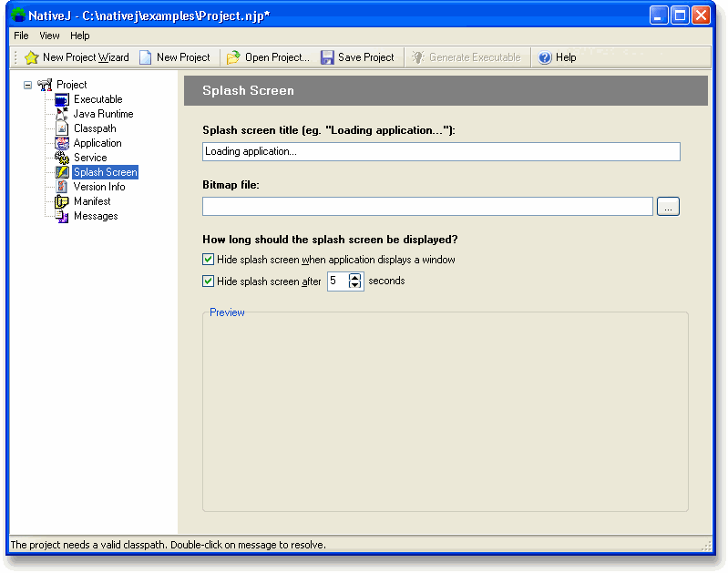The image size is (728, 573).
Task: Select the Executable icon in the tree
Action: coord(62,99)
